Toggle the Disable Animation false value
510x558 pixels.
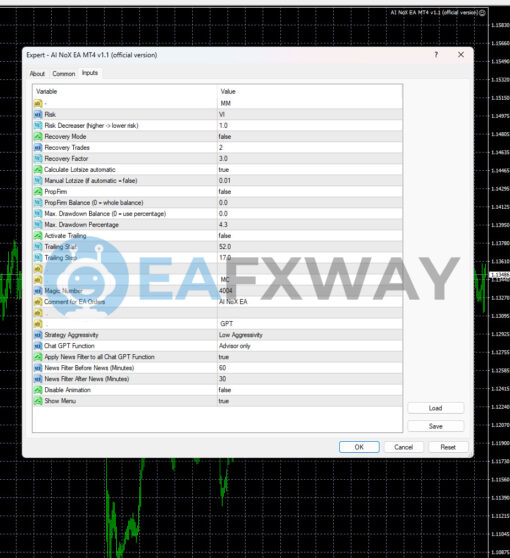click(x=310, y=390)
